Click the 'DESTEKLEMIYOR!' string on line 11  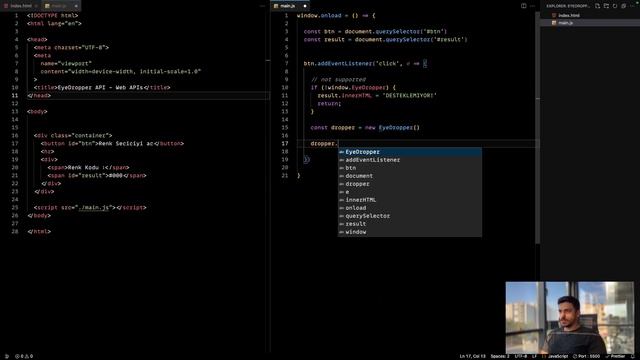(x=410, y=96)
